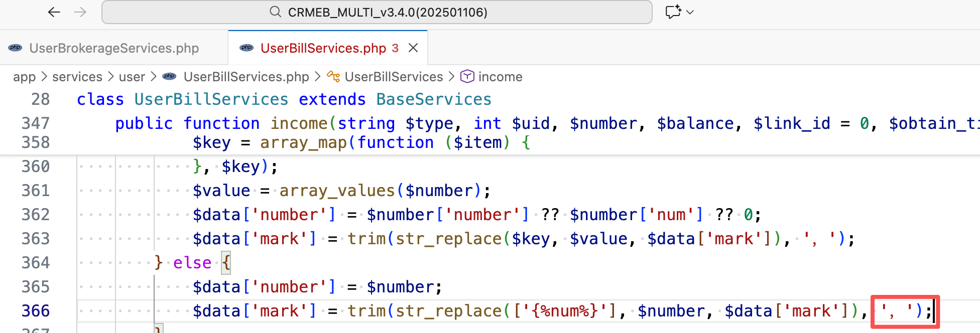
Task: Open the CRMEB_MULTI_v3.4.0 command center search box
Action: [387, 12]
